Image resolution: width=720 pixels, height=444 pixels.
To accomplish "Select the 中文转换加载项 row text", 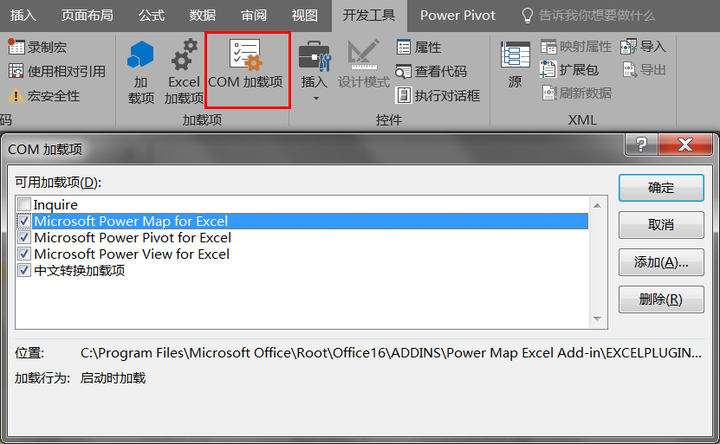I will coord(79,270).
